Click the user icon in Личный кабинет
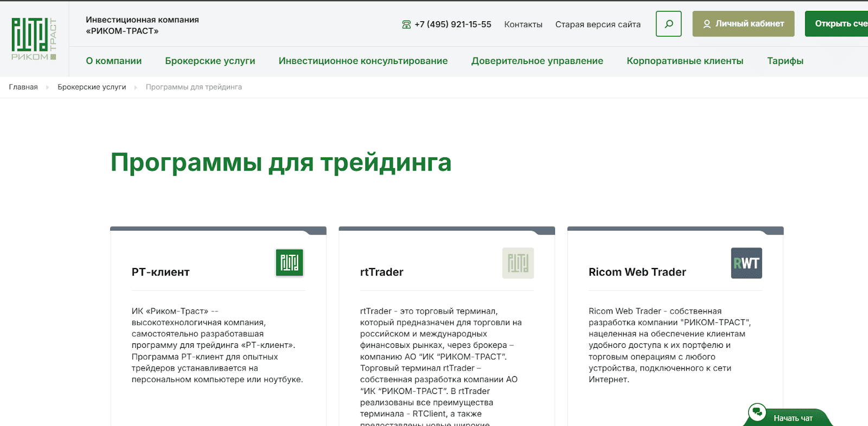 [707, 24]
